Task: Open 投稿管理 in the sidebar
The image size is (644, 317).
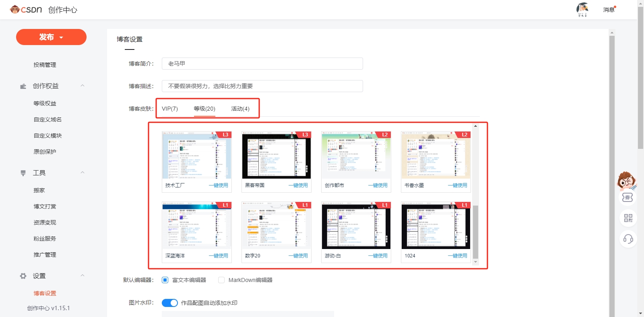Action: point(45,65)
